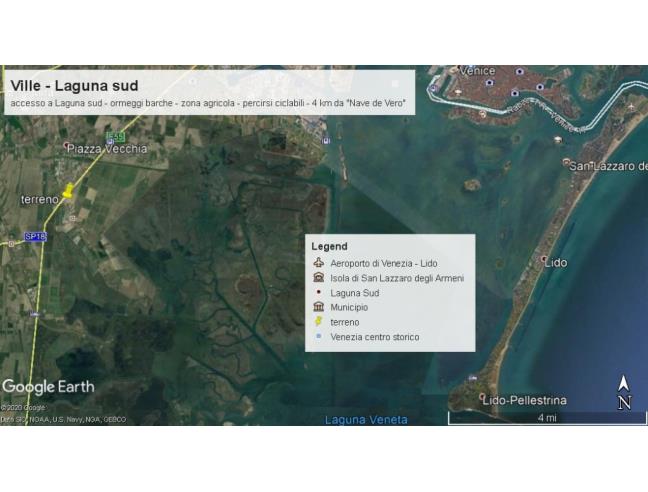Click the green S55 road shield
This screenshot has width=648, height=492.
click(116, 137)
